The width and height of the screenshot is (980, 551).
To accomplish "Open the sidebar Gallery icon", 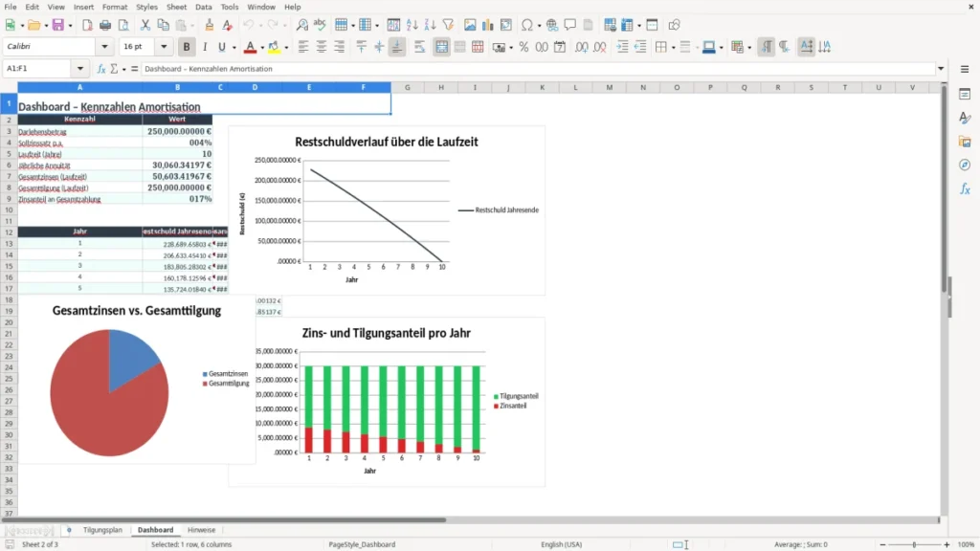I will point(965,142).
